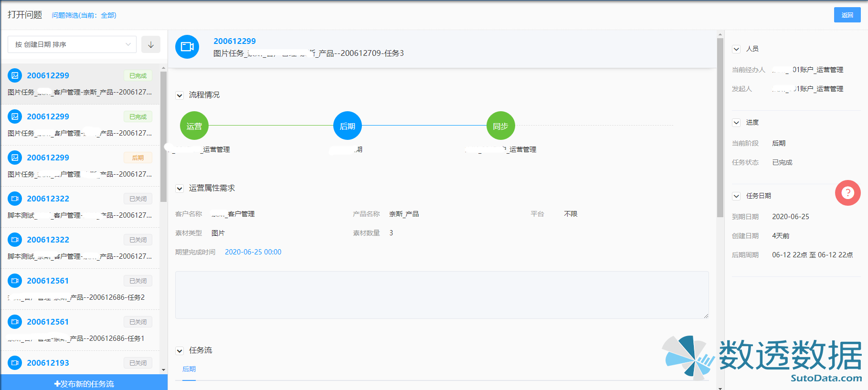The height and width of the screenshot is (390, 868).
Task: Click the sort direction arrow button
Action: 151,44
